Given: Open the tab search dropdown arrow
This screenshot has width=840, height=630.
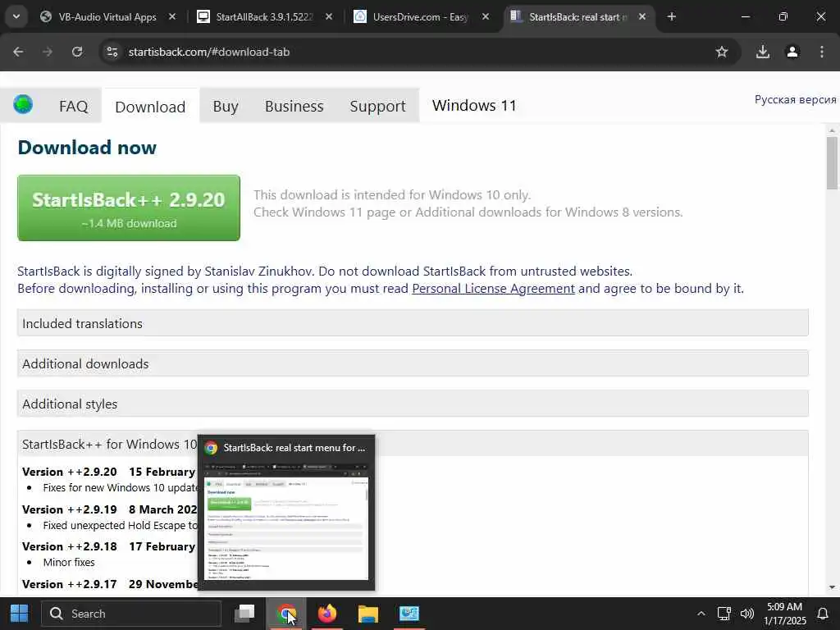Looking at the screenshot, I should (16, 16).
